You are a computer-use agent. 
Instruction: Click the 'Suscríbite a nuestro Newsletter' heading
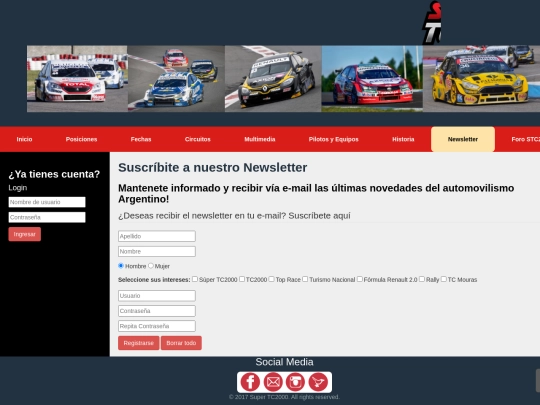point(212,168)
